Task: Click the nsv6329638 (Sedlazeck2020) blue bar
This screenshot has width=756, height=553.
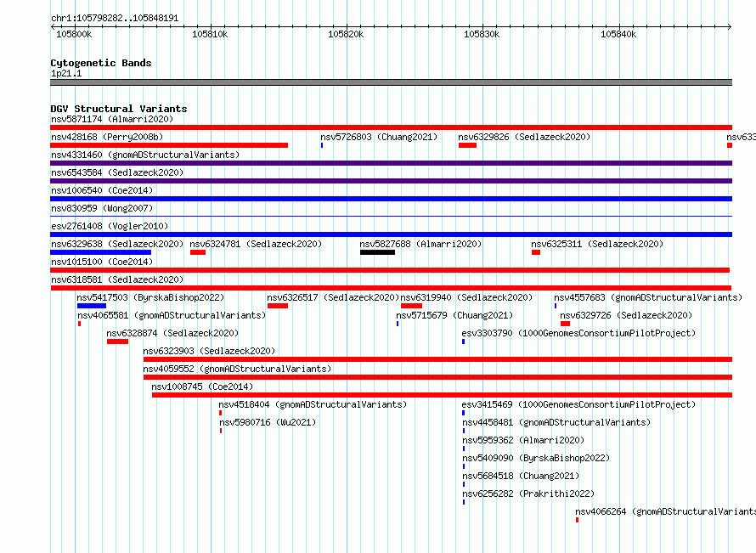Action: [101, 252]
